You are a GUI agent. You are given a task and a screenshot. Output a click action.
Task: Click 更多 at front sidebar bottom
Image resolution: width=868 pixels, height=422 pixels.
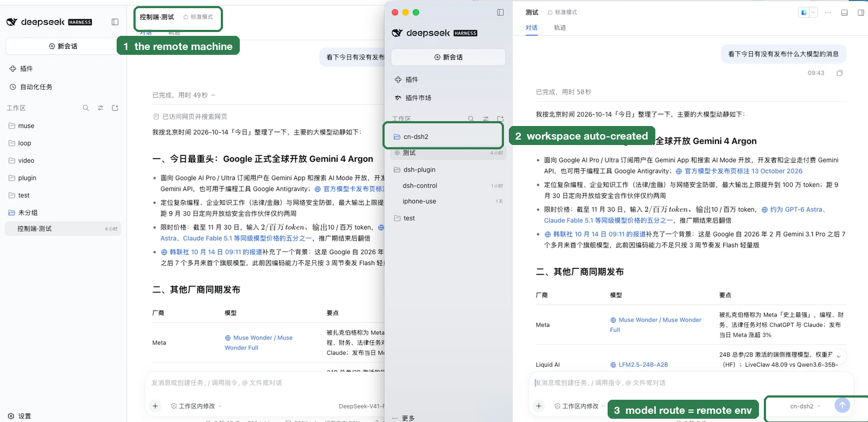404,418
